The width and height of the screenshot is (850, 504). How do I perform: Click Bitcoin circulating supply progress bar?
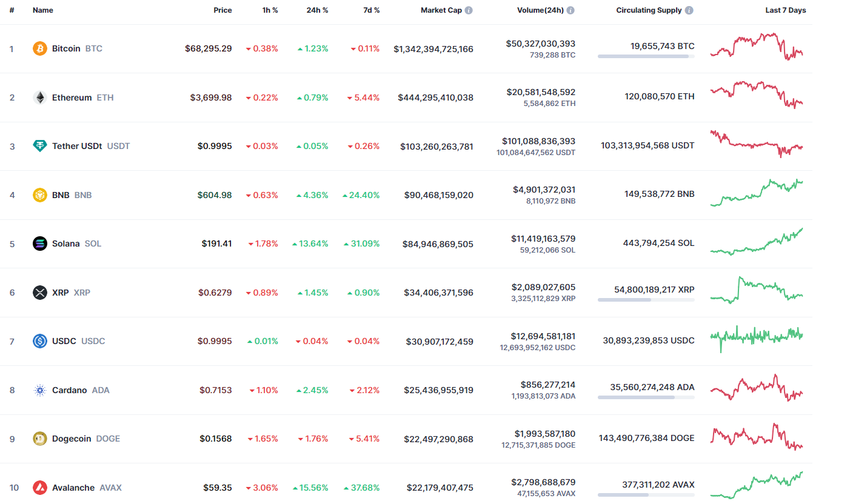pos(646,56)
